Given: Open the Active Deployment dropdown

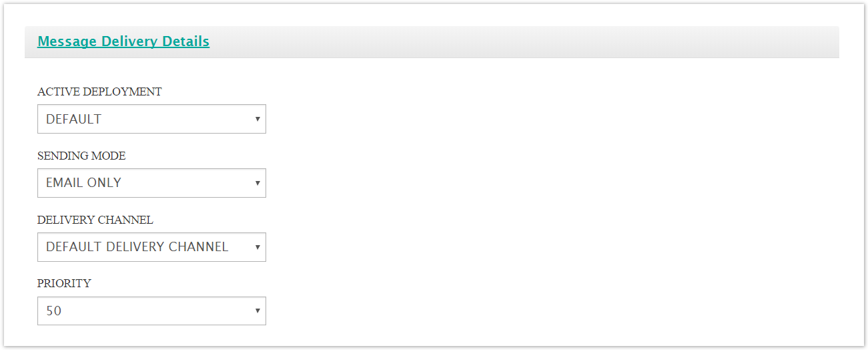Looking at the screenshot, I should [x=151, y=119].
